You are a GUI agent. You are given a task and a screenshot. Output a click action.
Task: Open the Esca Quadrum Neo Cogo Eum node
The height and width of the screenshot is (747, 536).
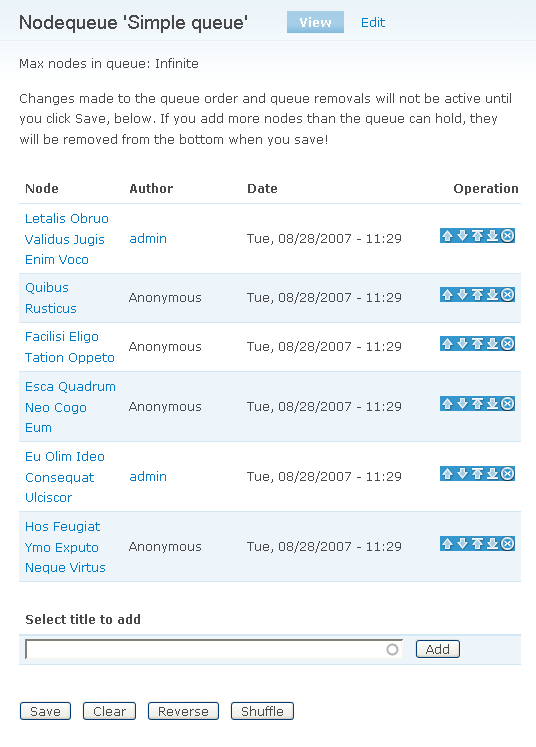[70, 407]
